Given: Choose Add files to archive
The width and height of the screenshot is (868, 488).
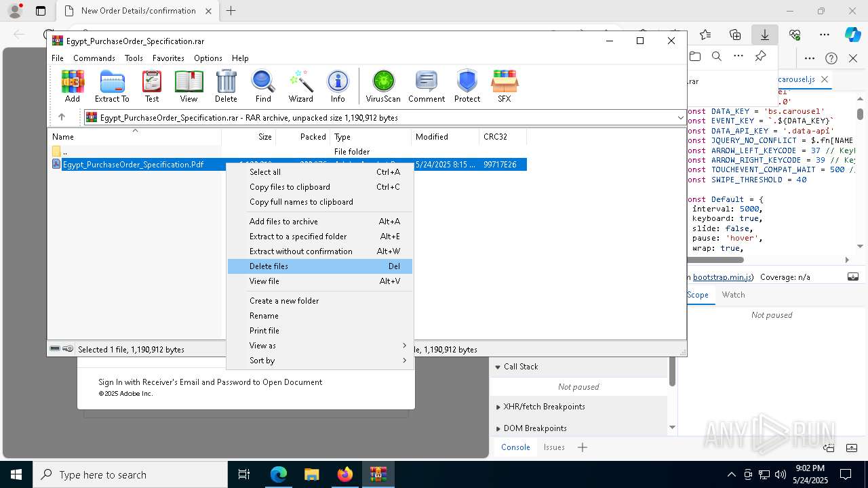Looking at the screenshot, I should coord(320,222).
